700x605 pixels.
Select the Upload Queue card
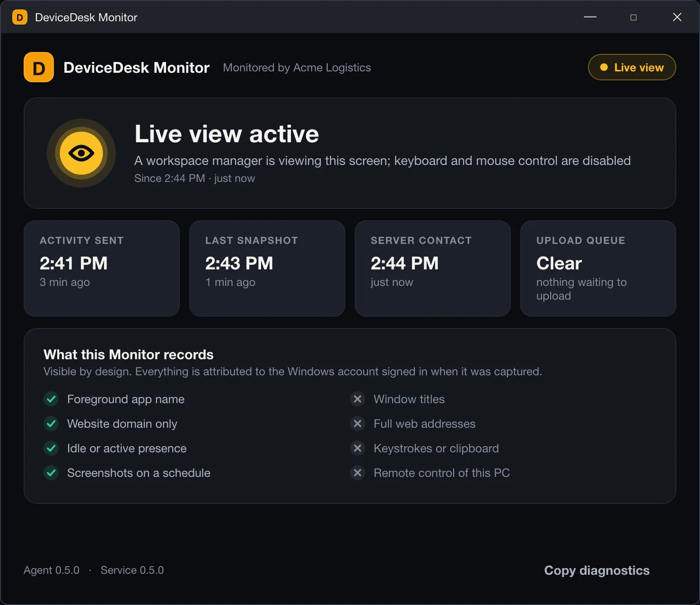(x=598, y=268)
